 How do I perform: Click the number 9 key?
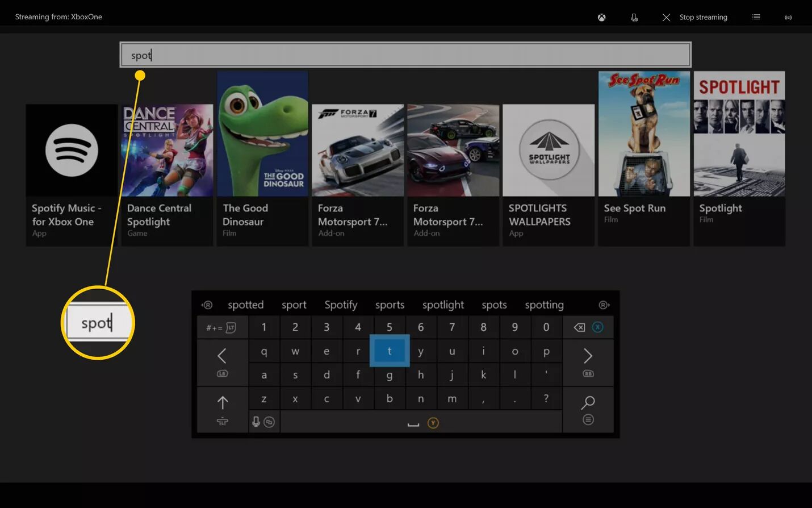[515, 327]
